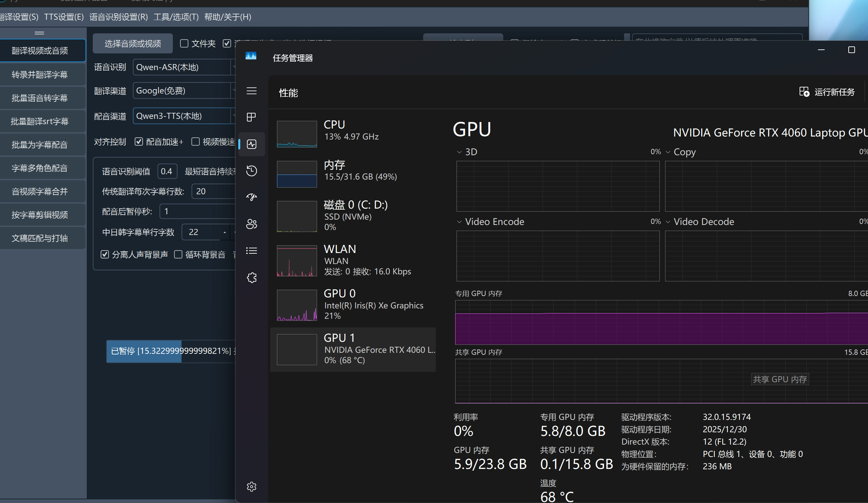868x503 pixels.
Task: Open the Services puzzle-piece icon
Action: pyautogui.click(x=251, y=278)
